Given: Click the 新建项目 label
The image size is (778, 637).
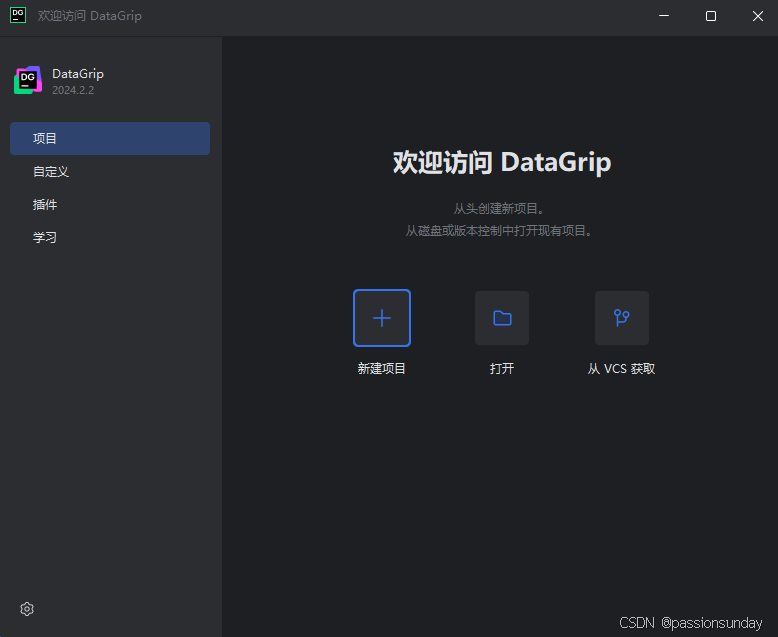Looking at the screenshot, I should (x=382, y=369).
